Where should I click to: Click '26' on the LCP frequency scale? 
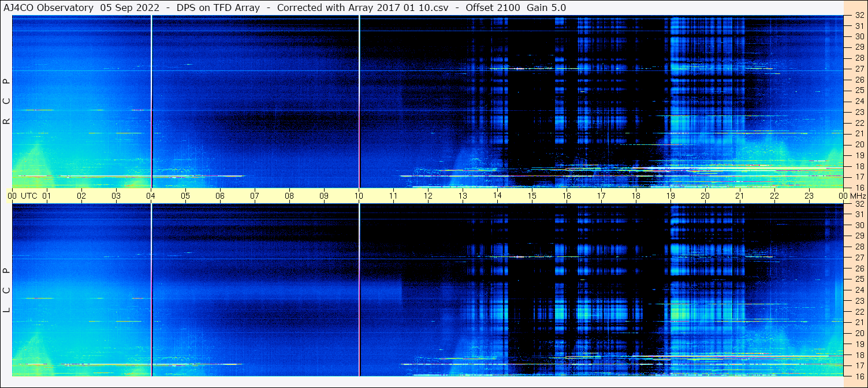pyautogui.click(x=859, y=268)
